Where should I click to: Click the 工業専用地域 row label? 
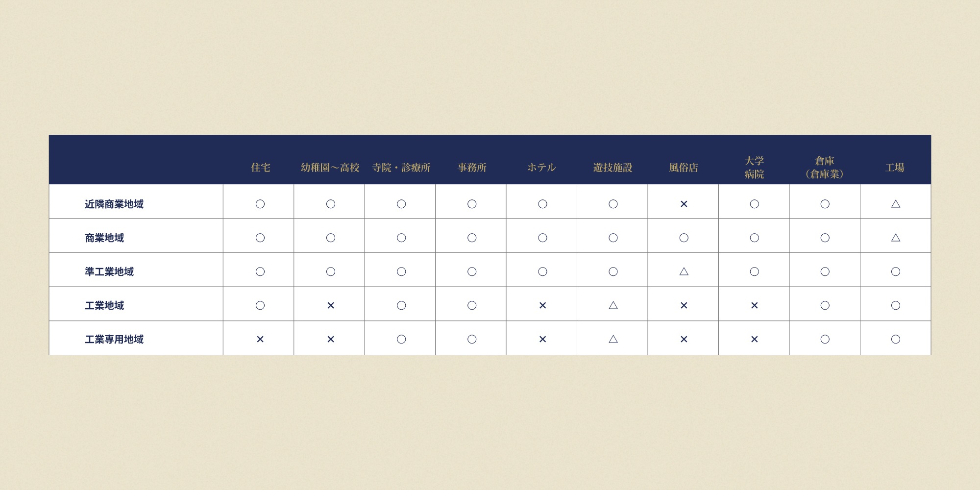114,339
